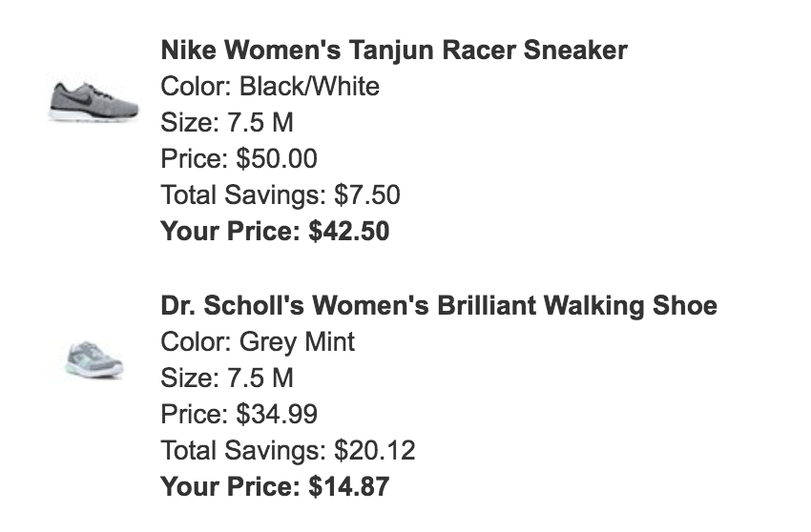Select the Nike Size: 7.5 M line

click(227, 123)
